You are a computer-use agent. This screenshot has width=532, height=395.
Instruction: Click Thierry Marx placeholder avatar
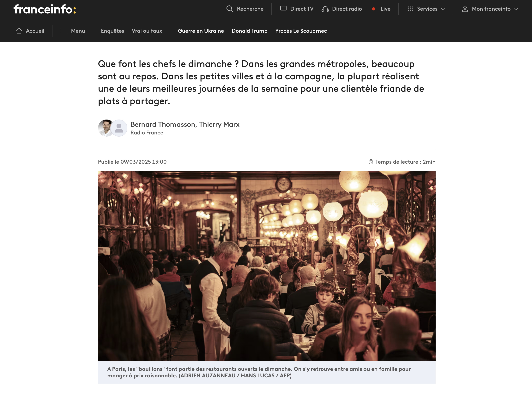[x=119, y=128]
